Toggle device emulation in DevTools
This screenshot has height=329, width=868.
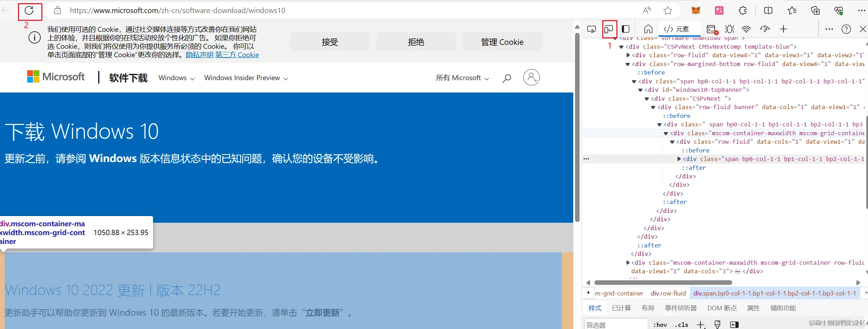tap(609, 29)
